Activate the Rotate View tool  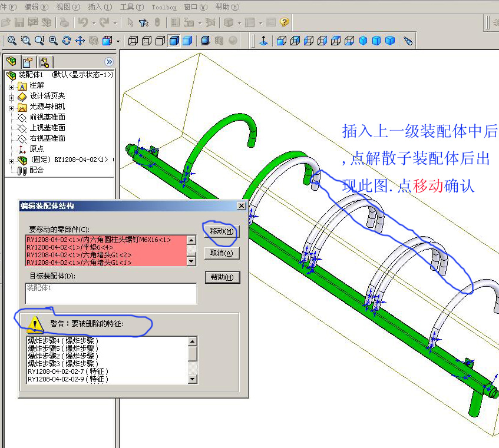[67, 41]
